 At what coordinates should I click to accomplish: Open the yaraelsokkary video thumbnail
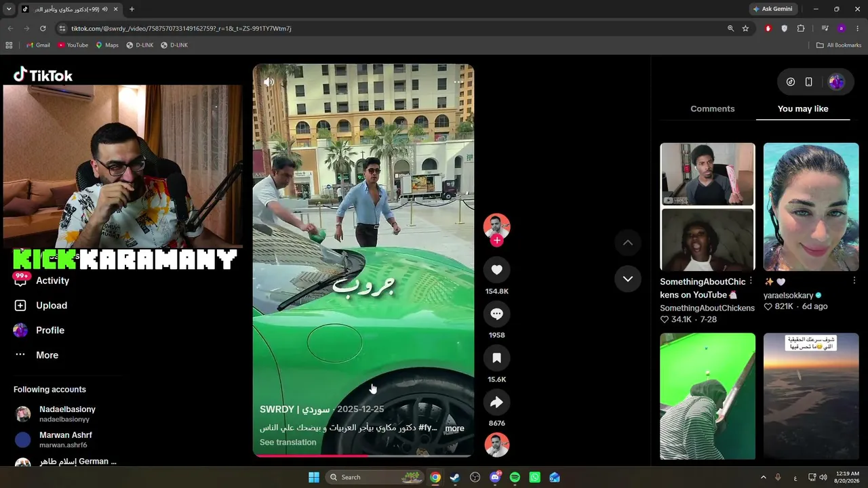[811, 207]
